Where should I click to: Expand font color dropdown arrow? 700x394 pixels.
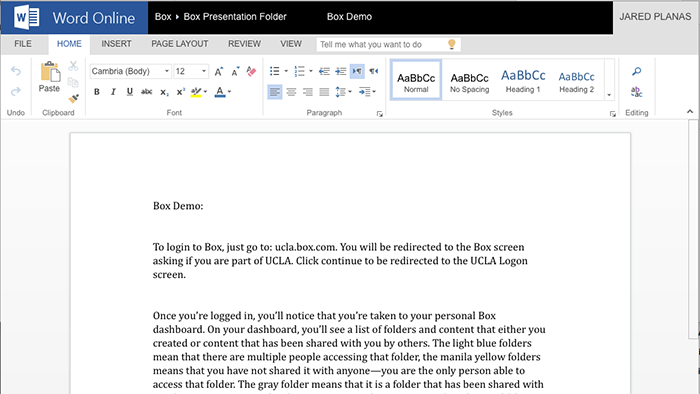229,92
